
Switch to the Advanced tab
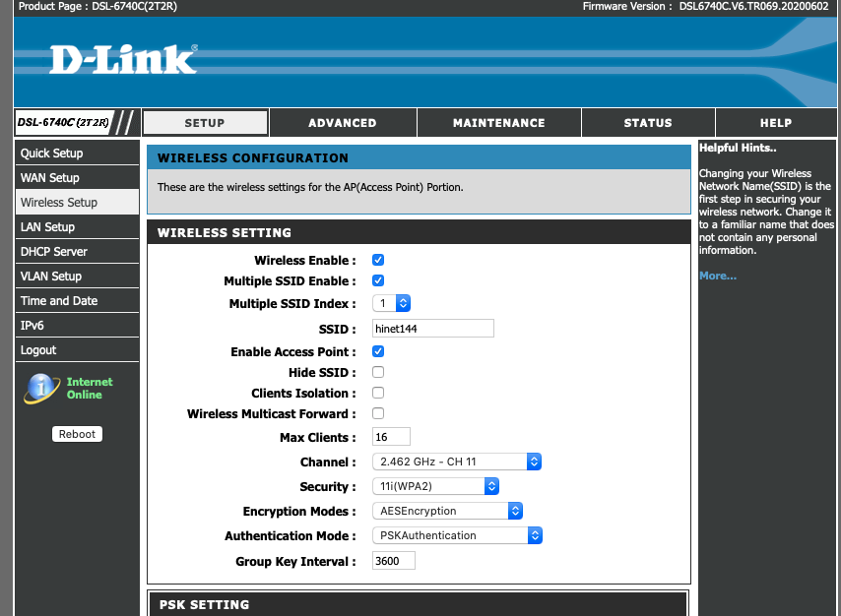pyautogui.click(x=342, y=123)
